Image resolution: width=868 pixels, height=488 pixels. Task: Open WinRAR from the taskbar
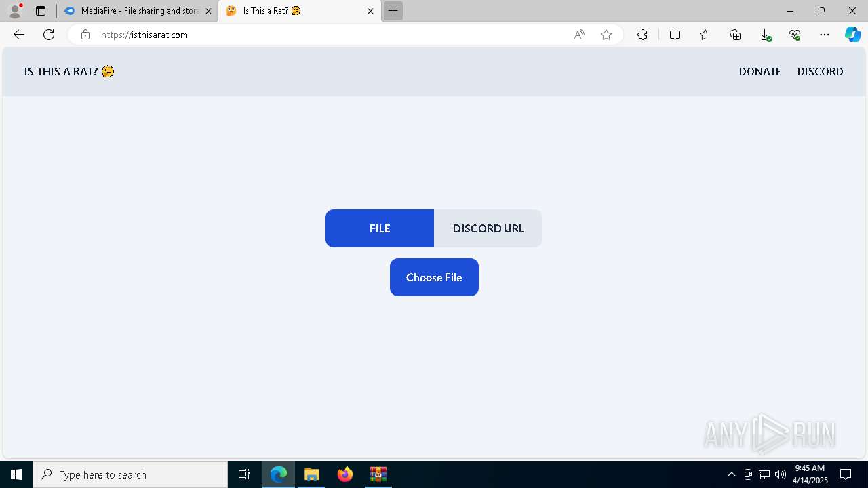(378, 474)
